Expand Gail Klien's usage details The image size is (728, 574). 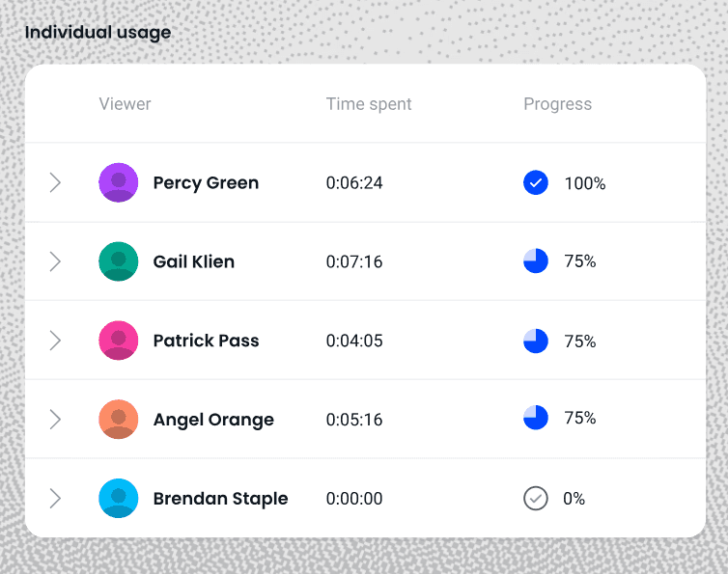55,261
